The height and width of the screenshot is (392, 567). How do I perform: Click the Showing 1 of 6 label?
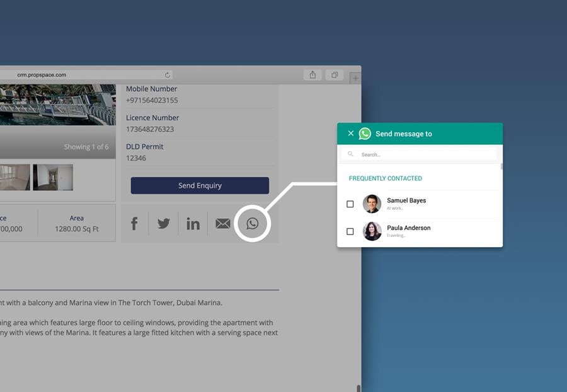[x=86, y=147]
